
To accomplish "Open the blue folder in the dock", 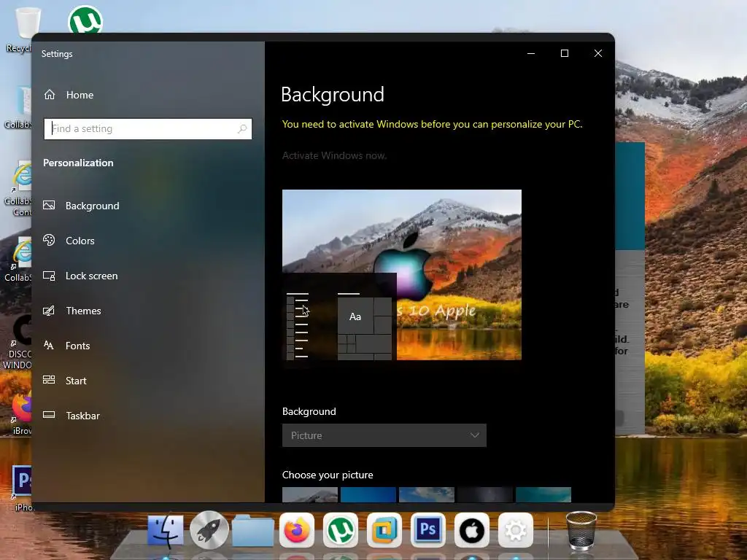I will (x=253, y=531).
